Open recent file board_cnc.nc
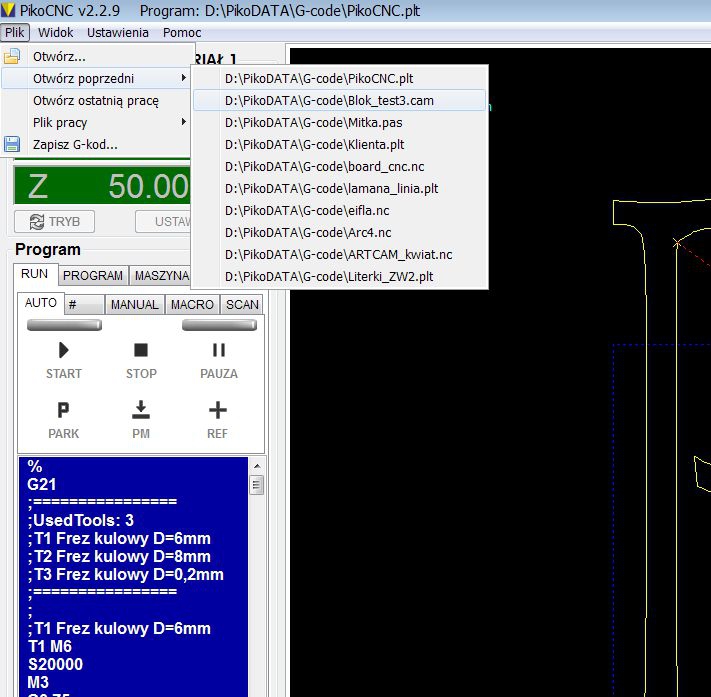711x697 pixels. pyautogui.click(x=339, y=166)
